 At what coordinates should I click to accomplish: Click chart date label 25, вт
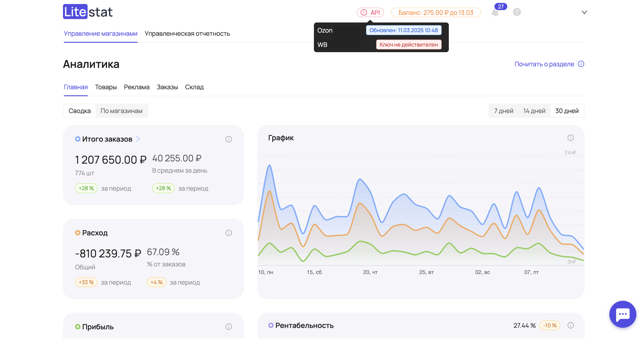[426, 272]
